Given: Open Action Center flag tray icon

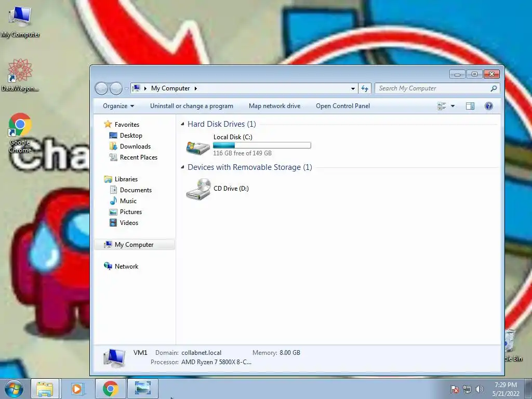Looking at the screenshot, I should coord(455,389).
